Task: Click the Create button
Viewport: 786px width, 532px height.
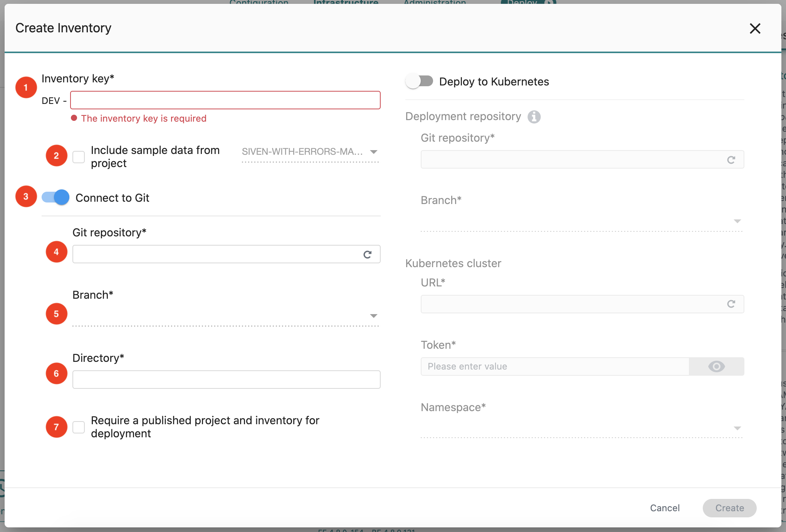Action: pos(729,508)
